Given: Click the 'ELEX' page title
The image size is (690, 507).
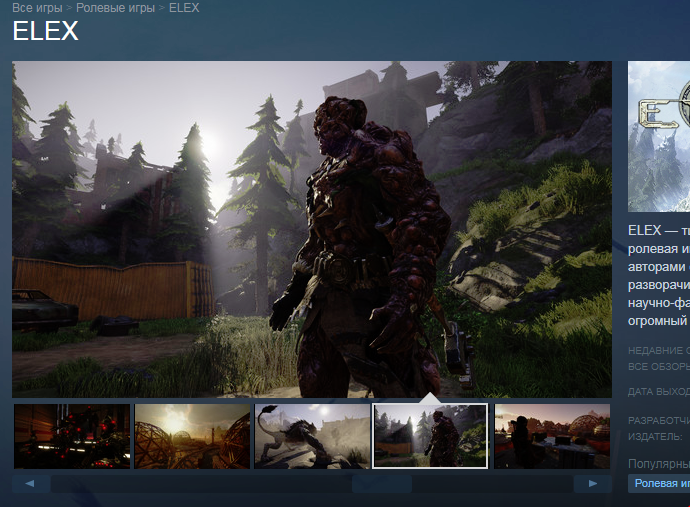Looking at the screenshot, I should (45, 31).
